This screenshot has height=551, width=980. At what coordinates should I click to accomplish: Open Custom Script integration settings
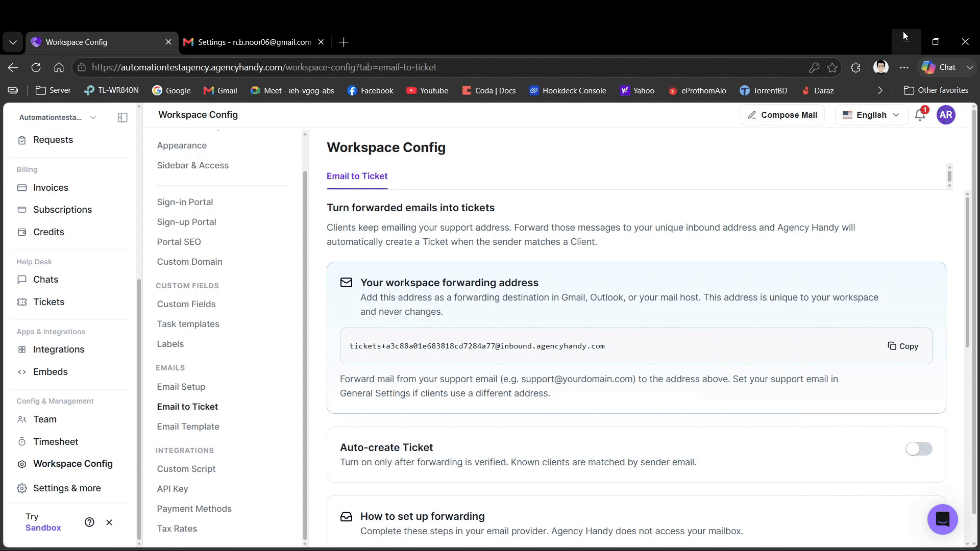[x=186, y=469]
